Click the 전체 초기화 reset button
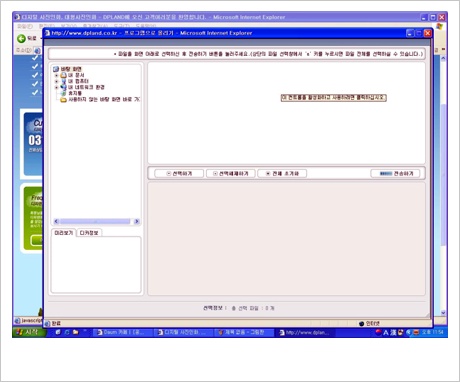This screenshot has height=382, width=460. [282, 173]
